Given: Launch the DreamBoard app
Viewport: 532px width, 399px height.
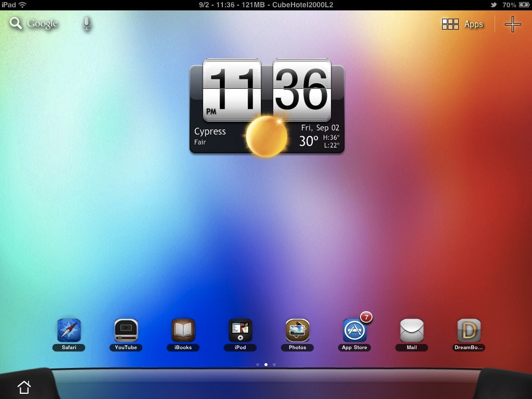Looking at the screenshot, I should click(x=469, y=330).
